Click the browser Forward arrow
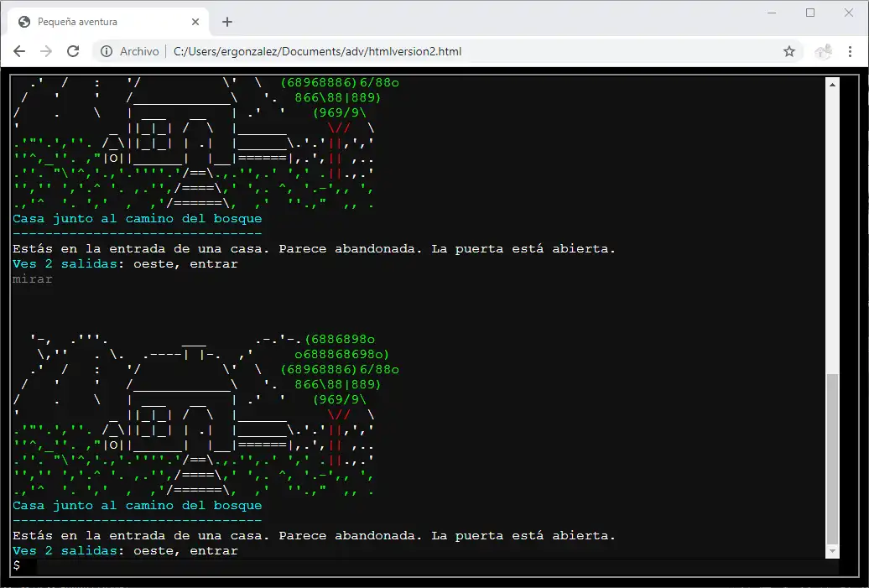 point(46,51)
